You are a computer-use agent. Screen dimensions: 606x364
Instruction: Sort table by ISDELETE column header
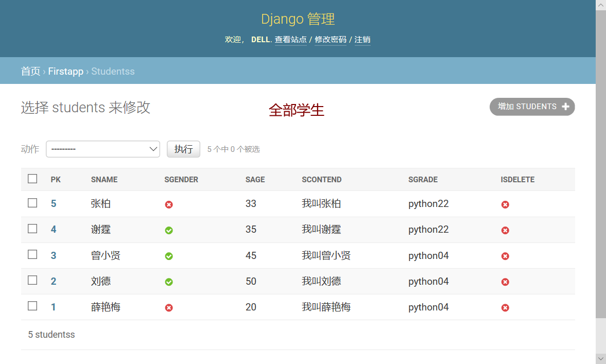[x=517, y=180]
